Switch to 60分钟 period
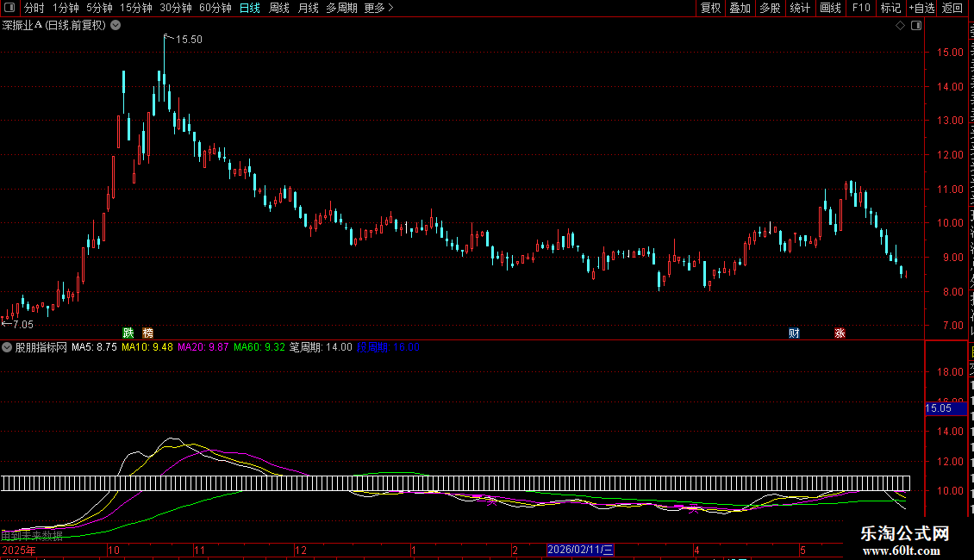Screen dimensions: 974x560 215,8
